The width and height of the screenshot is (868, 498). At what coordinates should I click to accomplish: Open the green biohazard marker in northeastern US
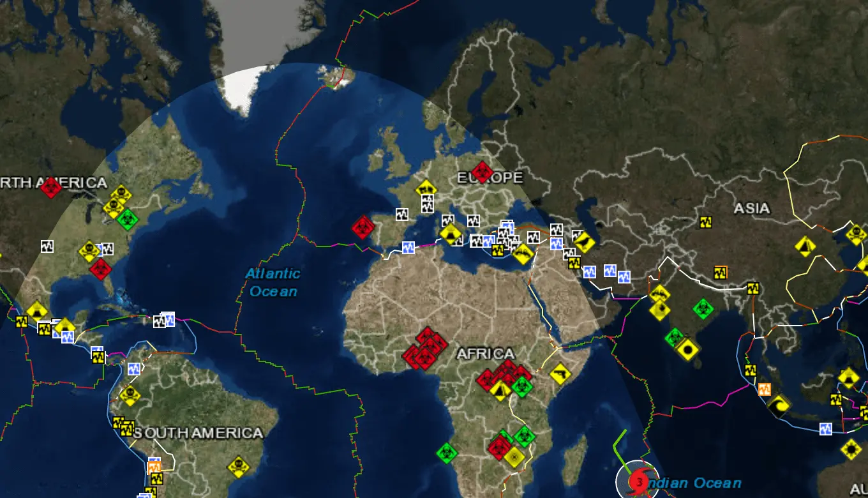127,219
